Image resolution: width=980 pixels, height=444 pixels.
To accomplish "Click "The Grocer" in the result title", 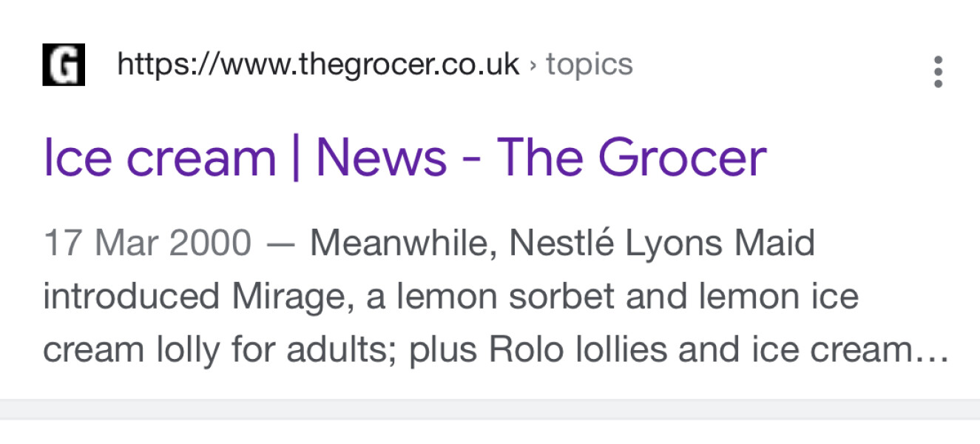I will click(631, 158).
